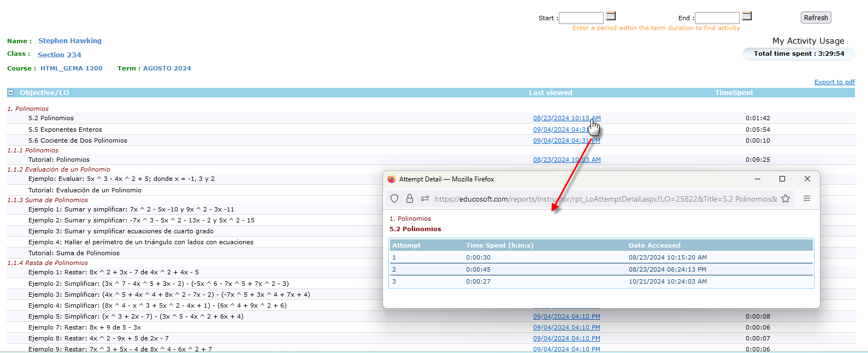Open the Start date calendar picker
This screenshot has height=353, width=868.
pyautogui.click(x=611, y=16)
